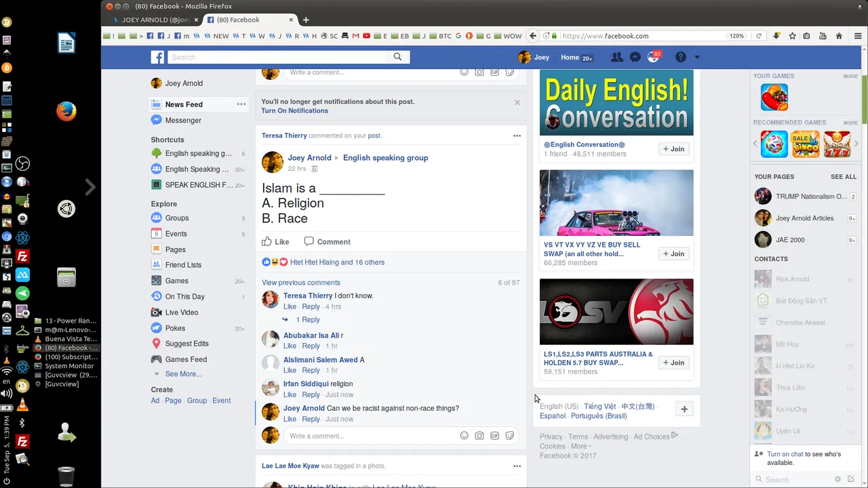
Task: Open the Notifications globe with 80 badge
Action: click(653, 58)
